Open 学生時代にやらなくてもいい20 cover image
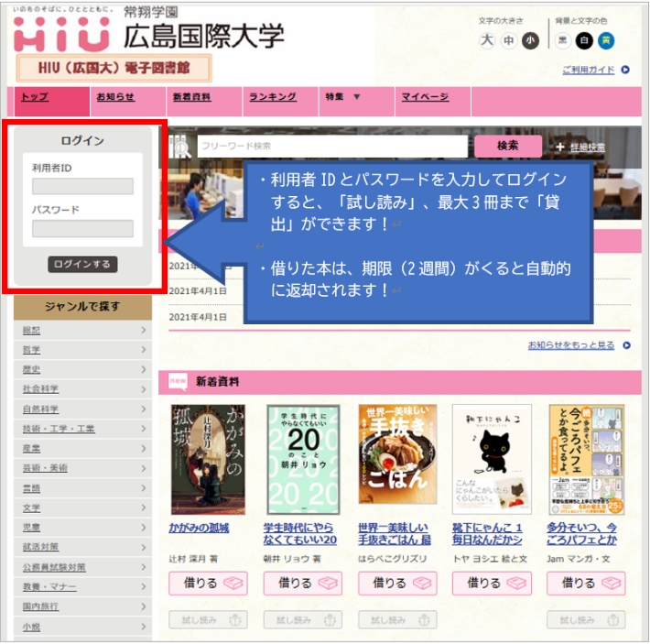This screenshot has height=644, width=650. pos(303,460)
